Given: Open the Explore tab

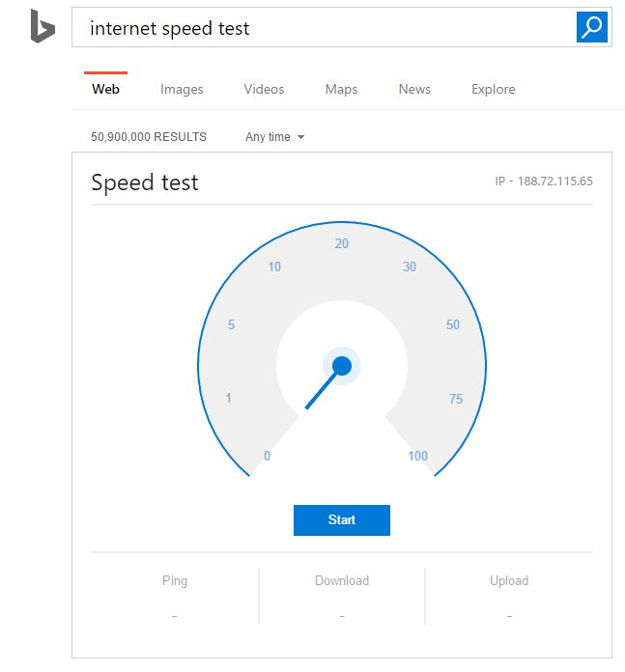Looking at the screenshot, I should tap(493, 89).
